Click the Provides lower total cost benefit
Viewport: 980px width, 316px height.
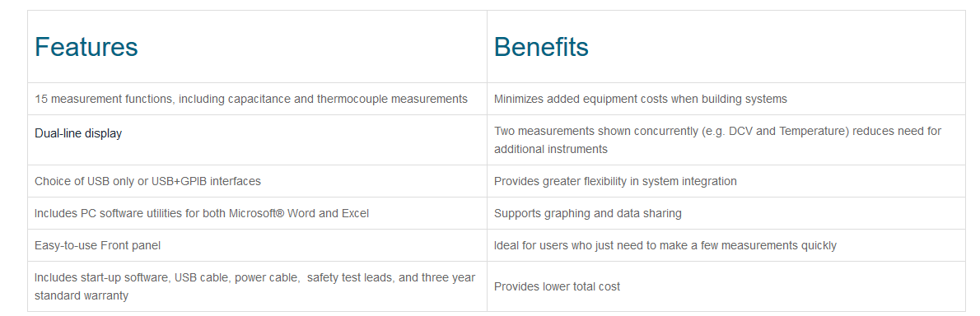point(557,286)
